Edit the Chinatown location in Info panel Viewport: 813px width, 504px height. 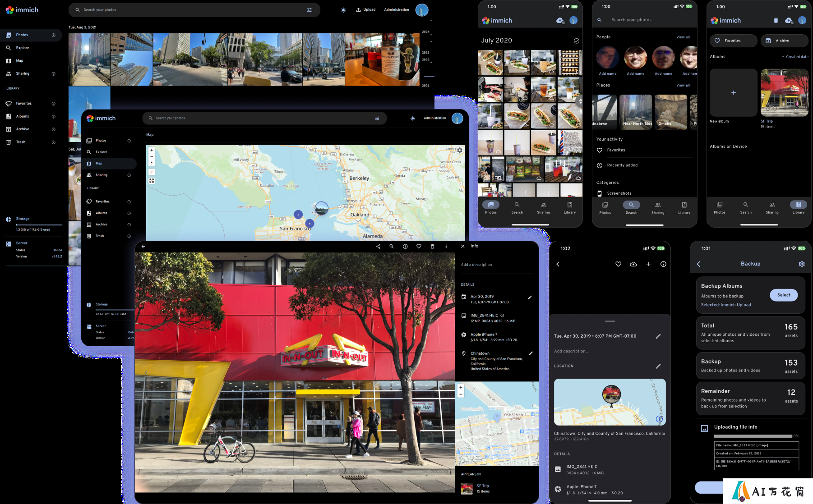click(531, 353)
